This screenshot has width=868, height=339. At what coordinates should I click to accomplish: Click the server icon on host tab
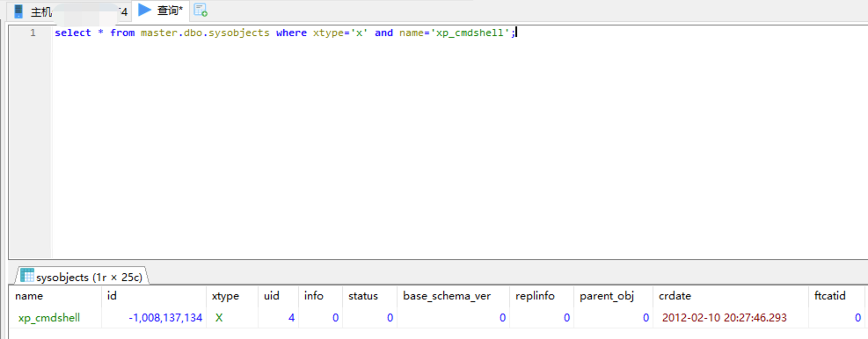(19, 11)
